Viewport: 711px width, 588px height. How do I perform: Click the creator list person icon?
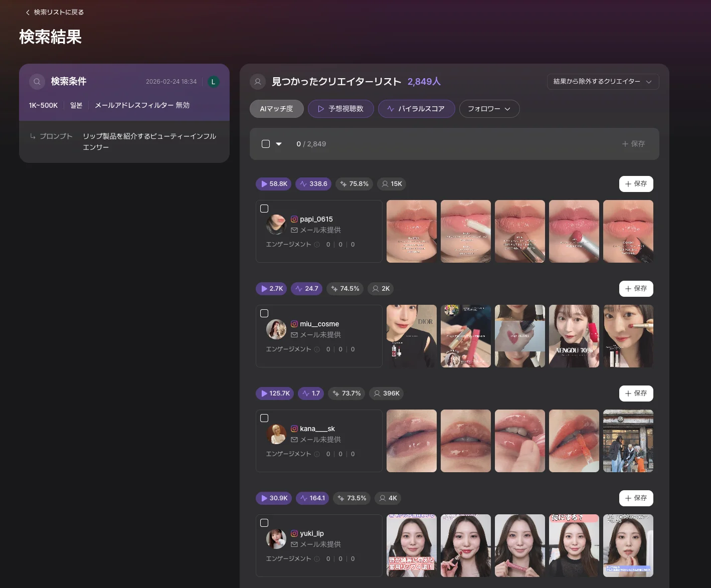click(258, 82)
